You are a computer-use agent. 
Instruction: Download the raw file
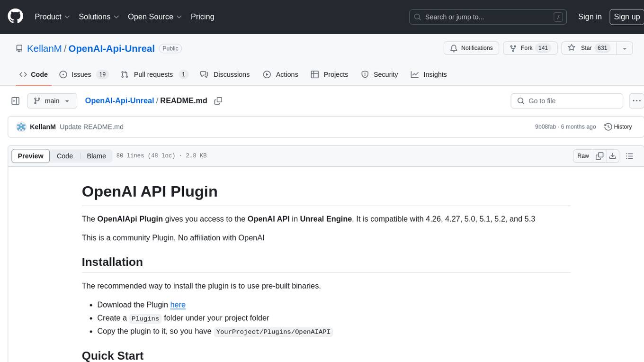click(613, 156)
